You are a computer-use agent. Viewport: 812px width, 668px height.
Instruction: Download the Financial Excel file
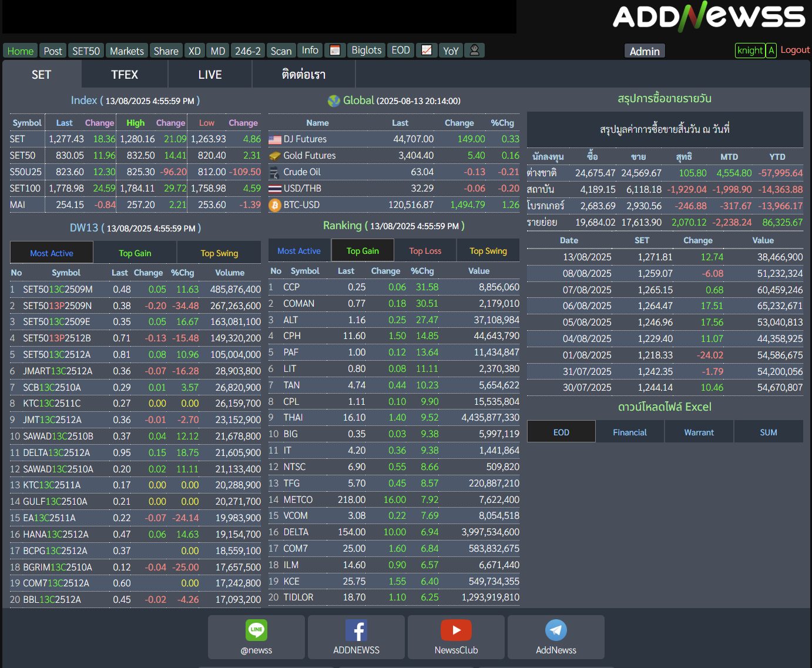click(630, 432)
